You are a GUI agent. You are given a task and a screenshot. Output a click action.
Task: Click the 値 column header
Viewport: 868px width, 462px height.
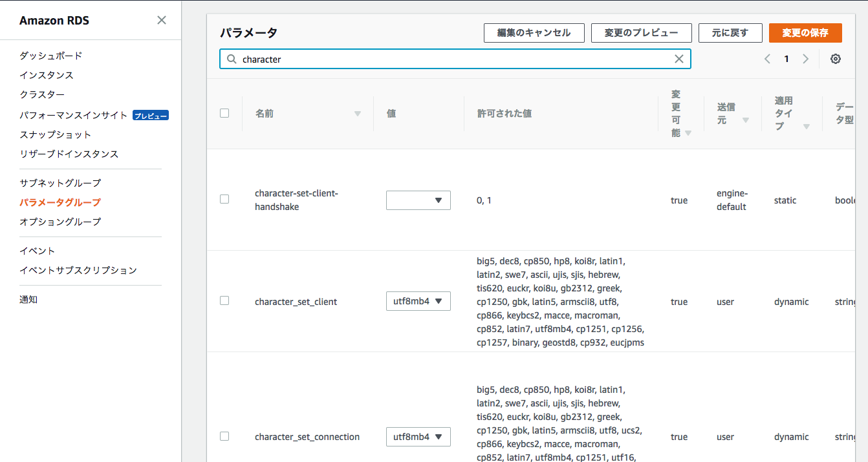(x=391, y=113)
